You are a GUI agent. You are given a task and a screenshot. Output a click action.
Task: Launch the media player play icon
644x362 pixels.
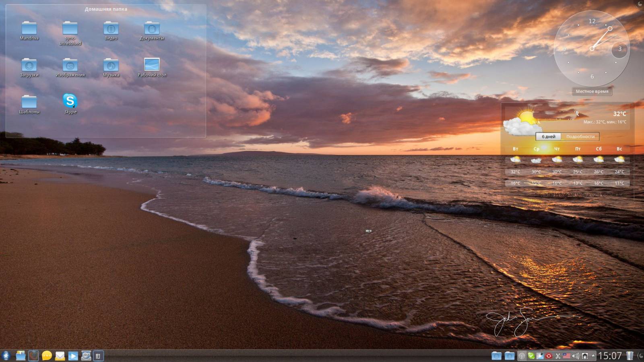(x=73, y=356)
